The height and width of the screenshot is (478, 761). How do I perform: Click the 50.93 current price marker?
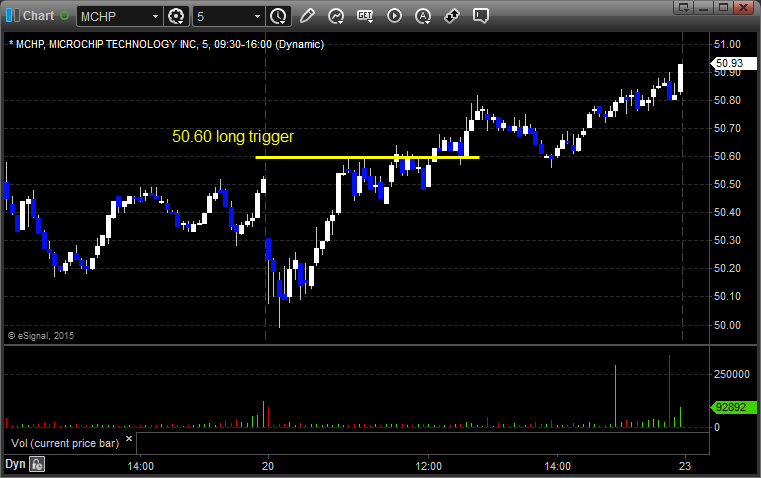click(x=733, y=63)
